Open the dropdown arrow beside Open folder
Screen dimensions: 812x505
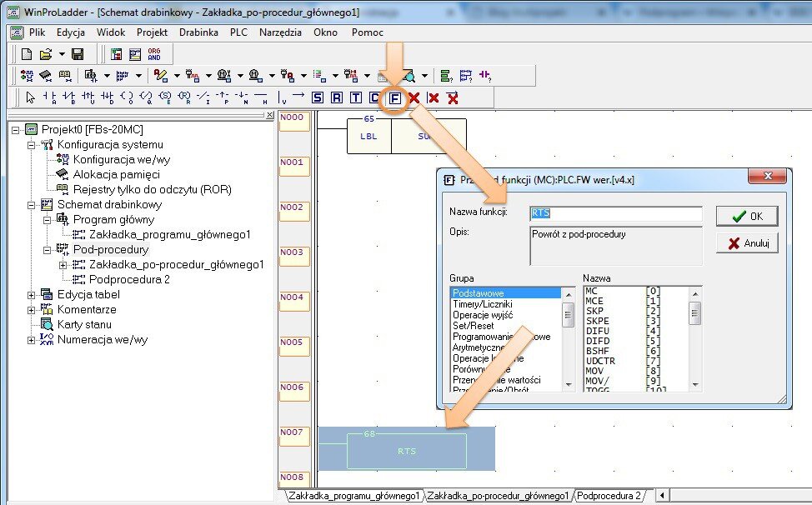(x=62, y=54)
